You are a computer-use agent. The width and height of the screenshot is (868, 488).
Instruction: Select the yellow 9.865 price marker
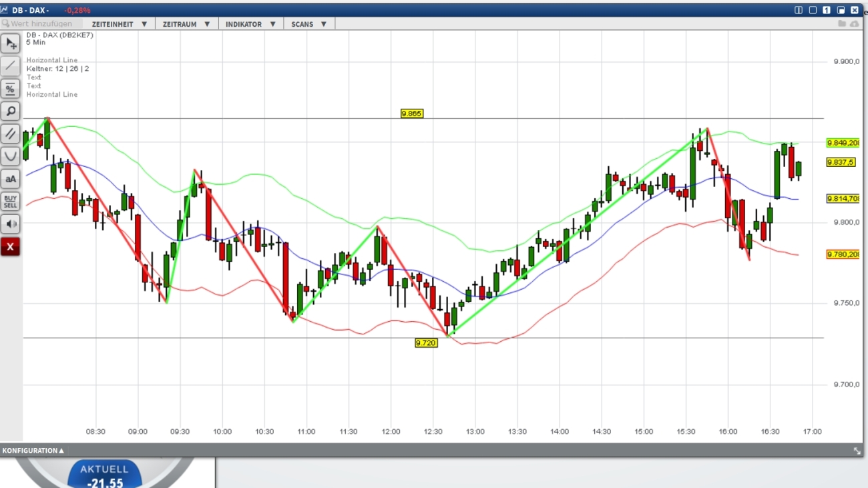[x=412, y=113]
